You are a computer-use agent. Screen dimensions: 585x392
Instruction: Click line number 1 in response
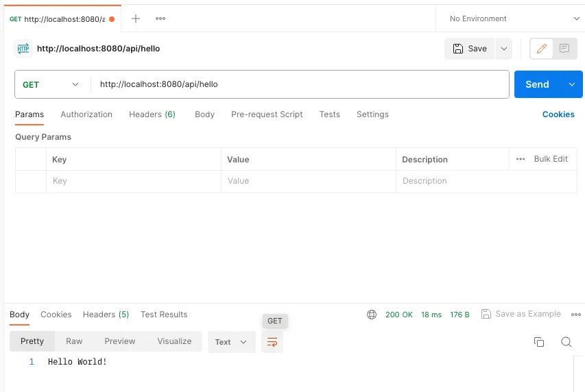(32, 362)
